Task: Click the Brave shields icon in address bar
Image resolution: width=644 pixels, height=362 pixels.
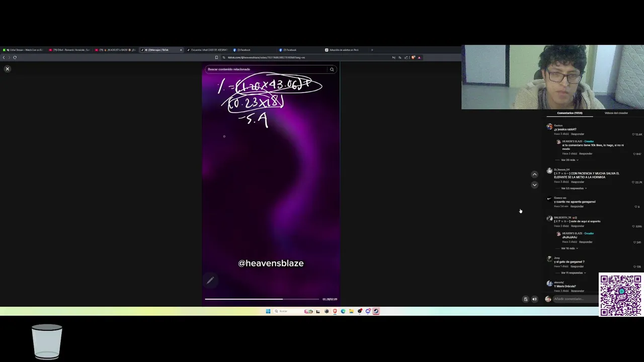Action: click(413, 57)
